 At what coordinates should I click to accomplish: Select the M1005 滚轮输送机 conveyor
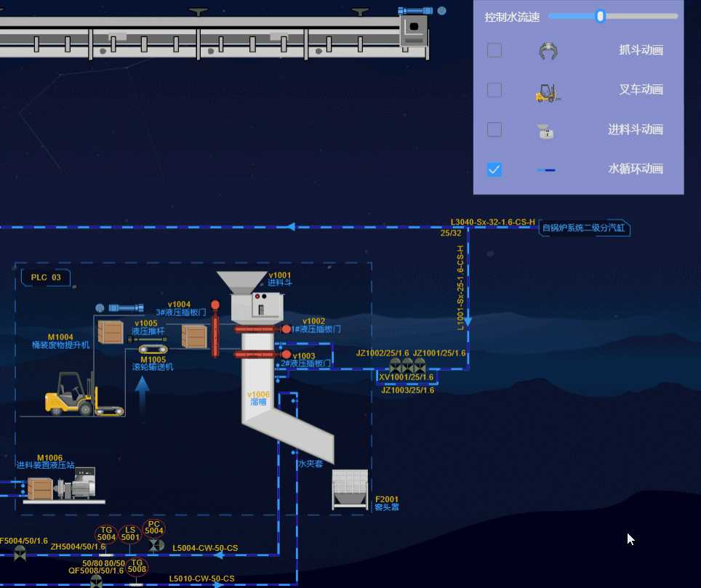point(153,350)
